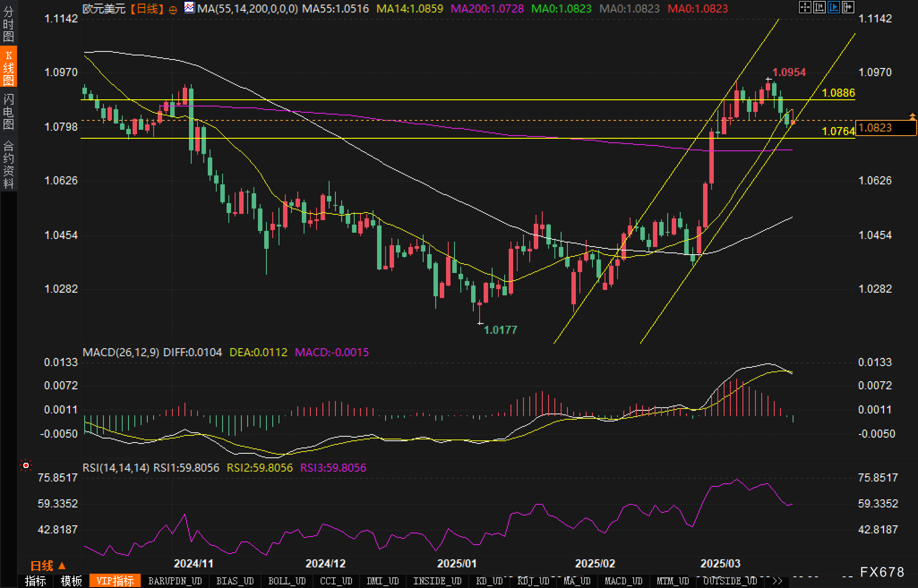
Task: Click the panel arrow icon at top right
Action: pyautogui.click(x=848, y=7)
